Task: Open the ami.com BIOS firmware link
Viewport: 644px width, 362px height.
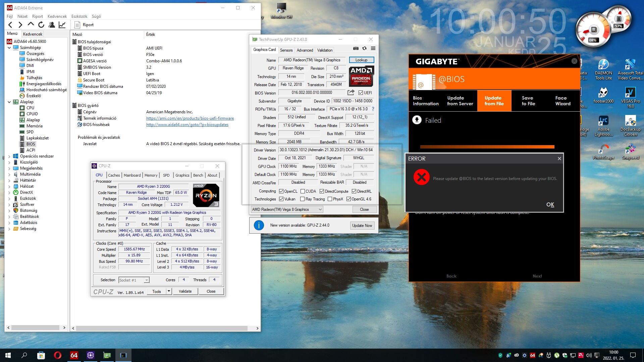Action: pyautogui.click(x=190, y=118)
